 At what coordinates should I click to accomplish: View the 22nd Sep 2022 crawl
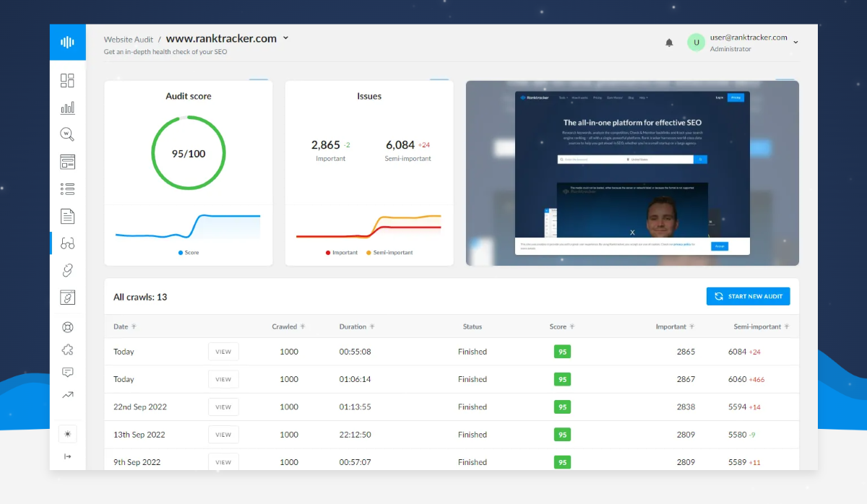tap(223, 407)
